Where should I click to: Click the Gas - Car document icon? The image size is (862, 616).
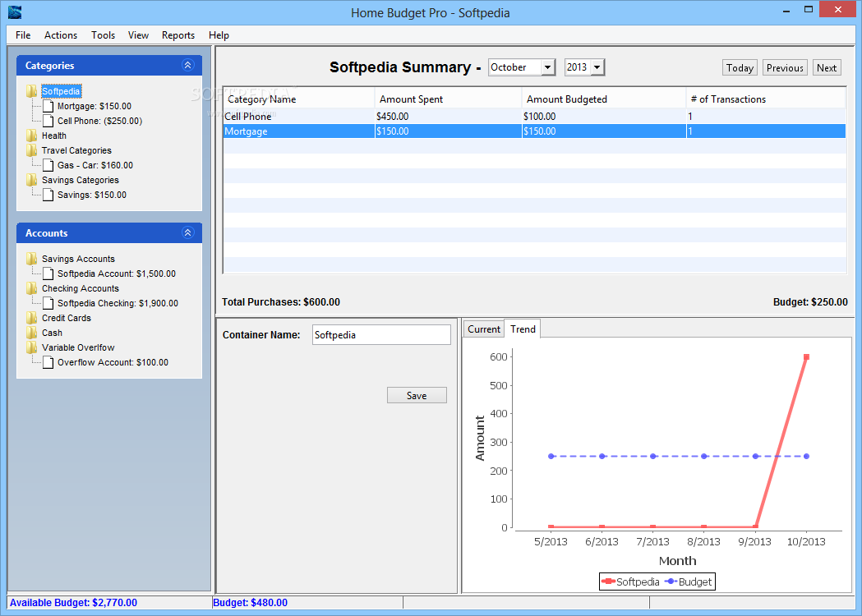coord(48,165)
